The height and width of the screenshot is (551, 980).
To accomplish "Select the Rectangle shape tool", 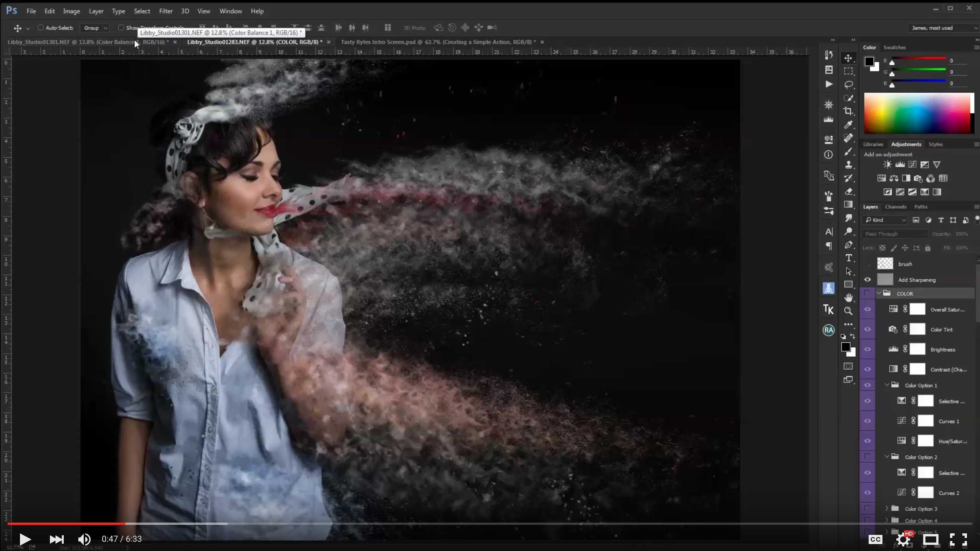I will tap(848, 284).
